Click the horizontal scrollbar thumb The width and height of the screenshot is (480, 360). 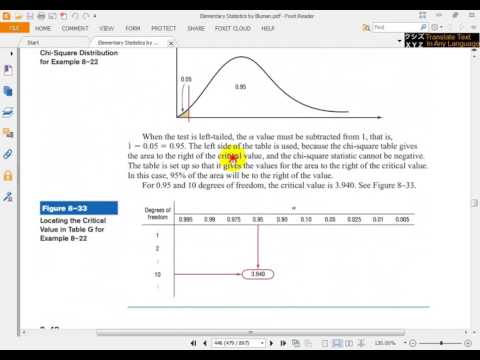250,332
